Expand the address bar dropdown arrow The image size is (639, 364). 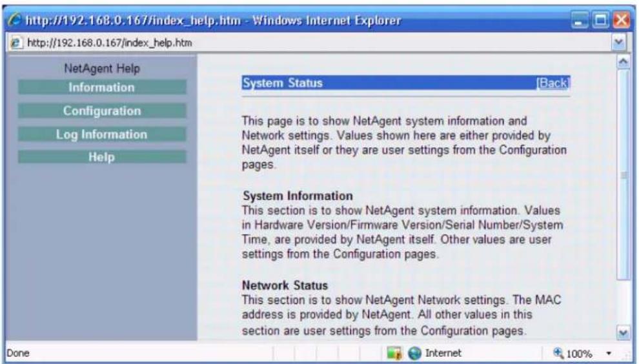pyautogui.click(x=618, y=42)
